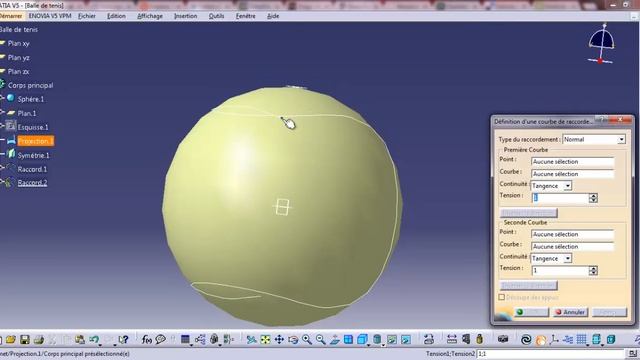Open Première Courbe Continuité dropdown
This screenshot has width=640, height=360.
(567, 186)
